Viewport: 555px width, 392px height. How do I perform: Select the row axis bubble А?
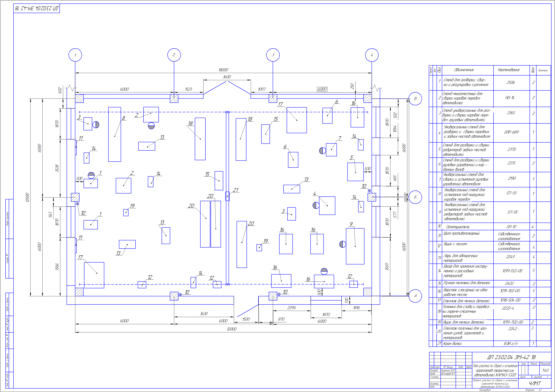click(415, 296)
